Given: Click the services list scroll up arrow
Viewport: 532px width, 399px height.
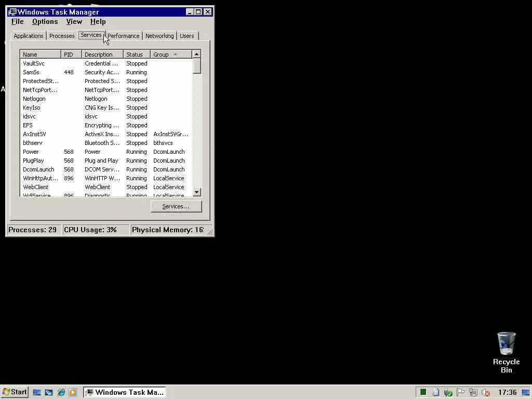Looking at the screenshot, I should point(196,54).
